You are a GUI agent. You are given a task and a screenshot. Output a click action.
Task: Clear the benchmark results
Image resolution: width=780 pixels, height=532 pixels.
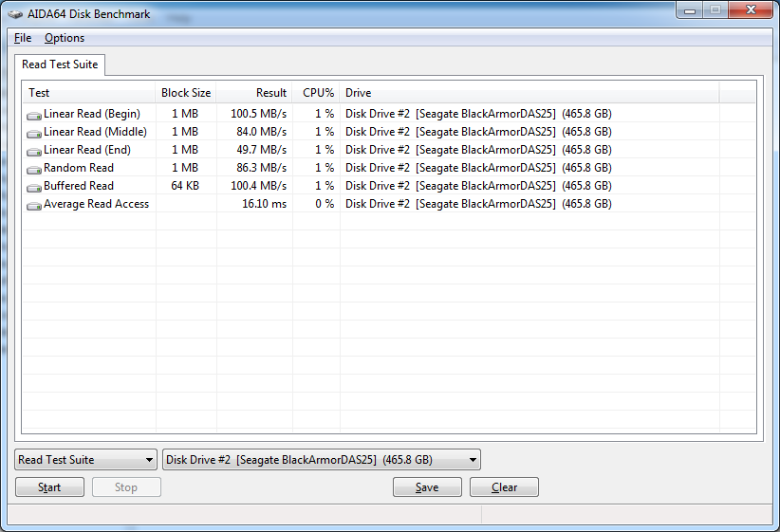504,487
